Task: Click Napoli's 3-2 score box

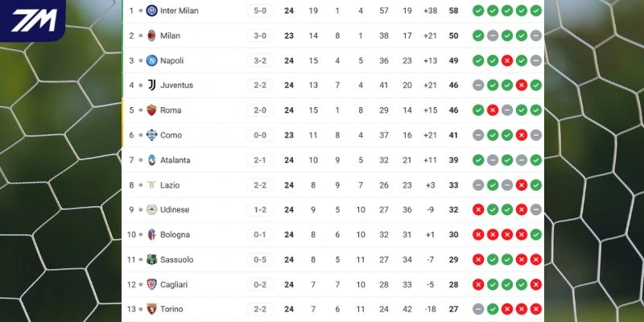Action: [260, 60]
